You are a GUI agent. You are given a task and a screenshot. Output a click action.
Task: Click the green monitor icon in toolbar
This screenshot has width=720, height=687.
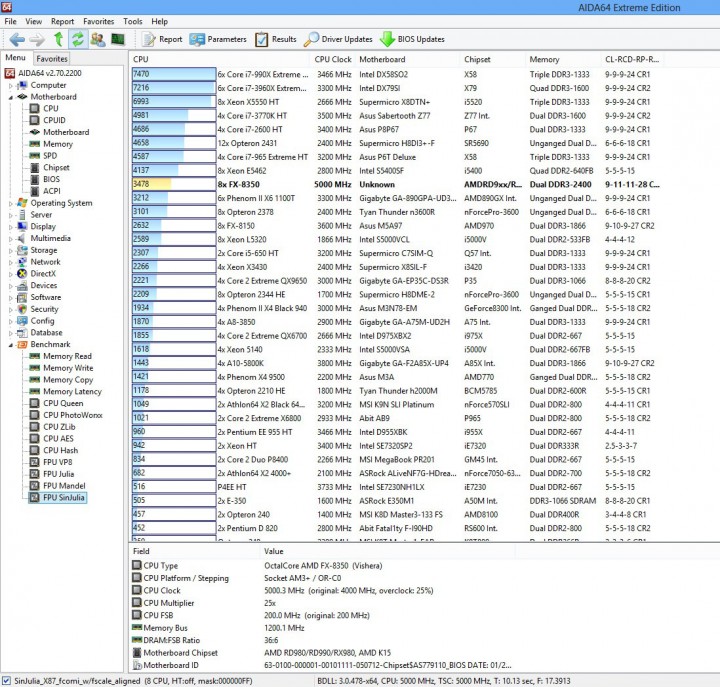tap(118, 39)
